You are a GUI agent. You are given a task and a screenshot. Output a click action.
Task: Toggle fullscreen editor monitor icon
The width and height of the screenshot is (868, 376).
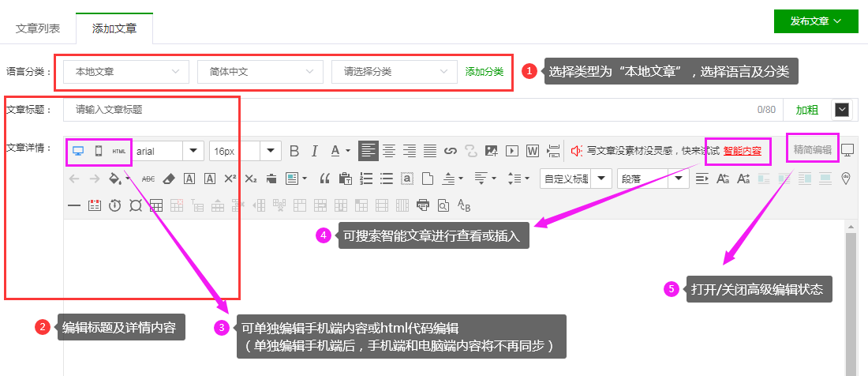pos(847,149)
